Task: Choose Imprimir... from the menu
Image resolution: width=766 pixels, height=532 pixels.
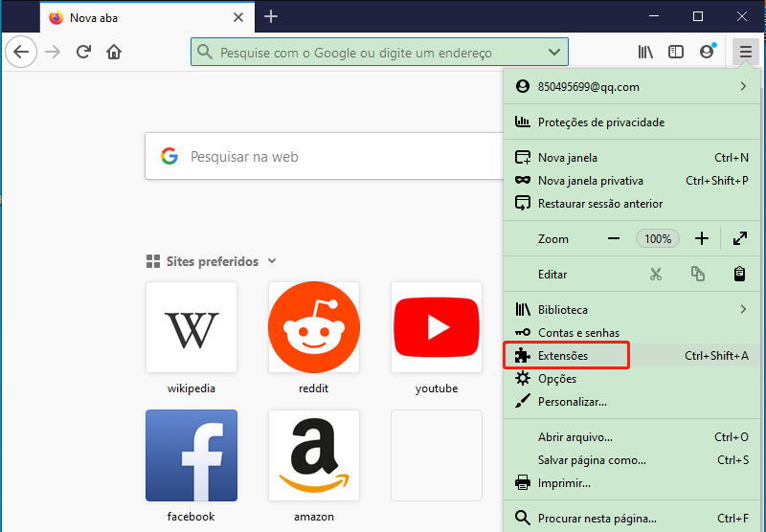Action: pos(632,482)
